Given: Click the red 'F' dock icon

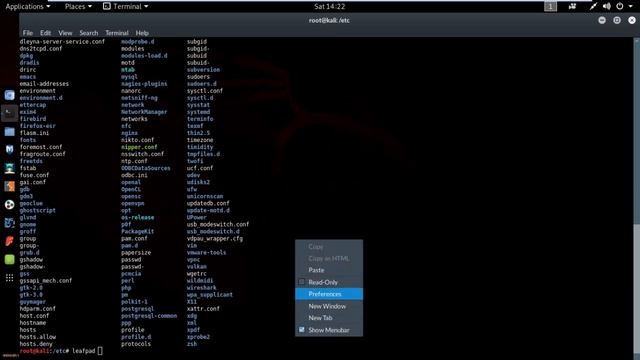Looking at the screenshot, I should pos(9,241).
